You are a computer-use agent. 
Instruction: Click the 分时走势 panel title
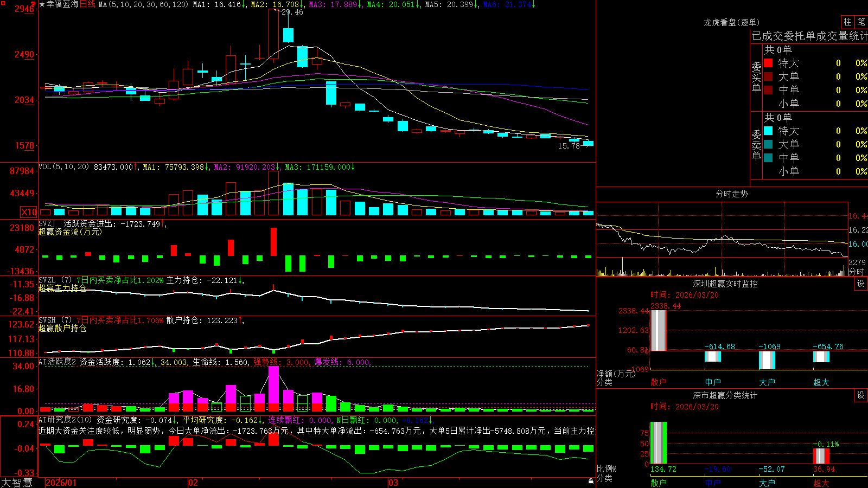(731, 194)
